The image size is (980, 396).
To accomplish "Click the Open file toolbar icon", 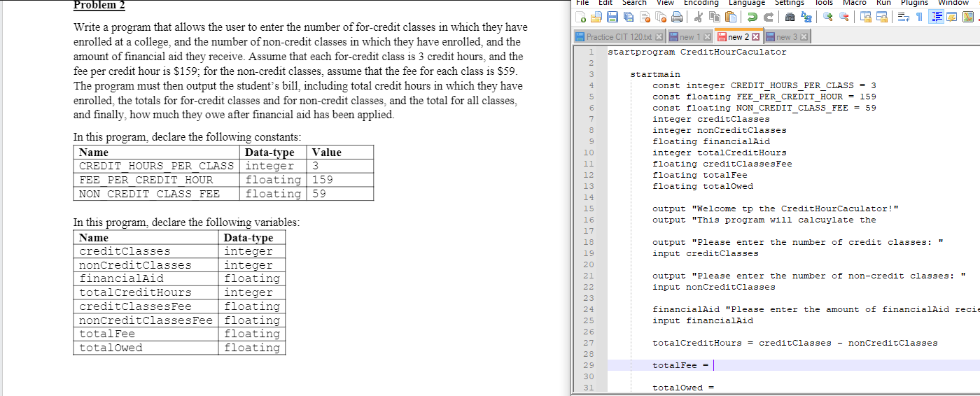I will pyautogui.click(x=596, y=17).
